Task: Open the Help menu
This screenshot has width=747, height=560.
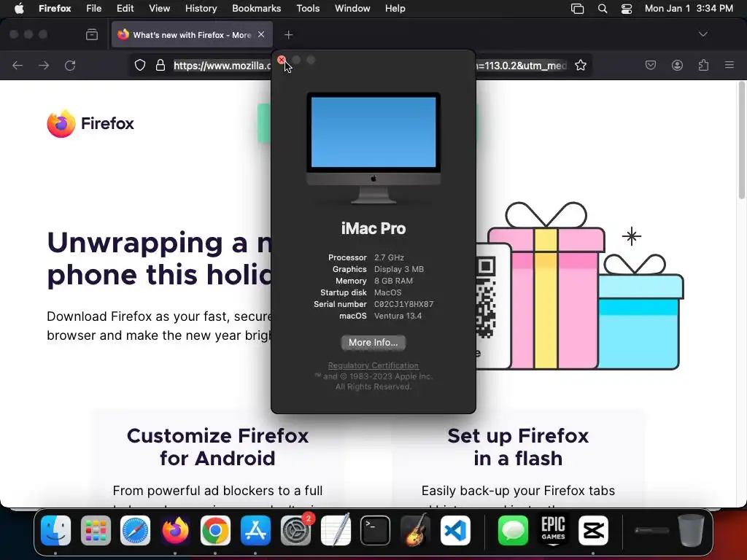Action: point(395,9)
